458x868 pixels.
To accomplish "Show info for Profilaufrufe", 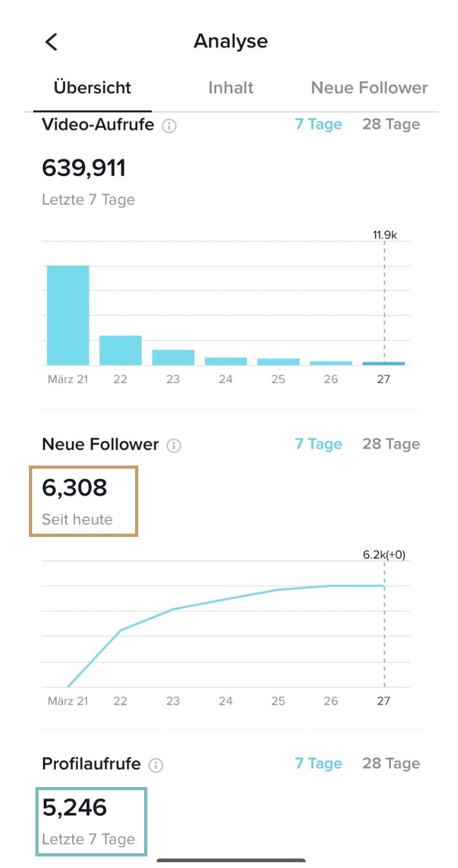I will point(156,764).
